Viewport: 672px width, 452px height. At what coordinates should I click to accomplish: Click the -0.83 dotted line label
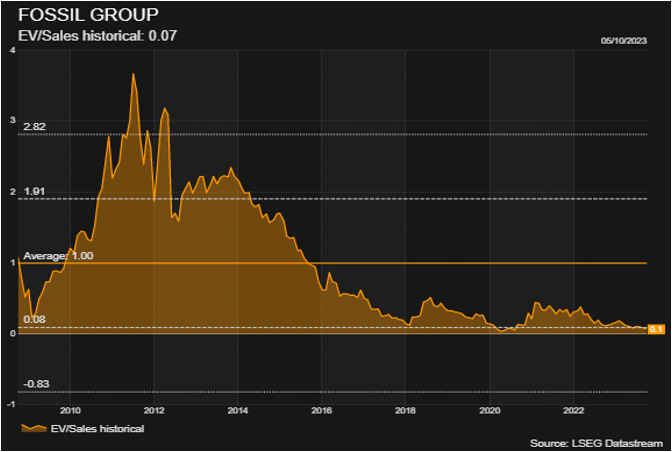[x=36, y=384]
